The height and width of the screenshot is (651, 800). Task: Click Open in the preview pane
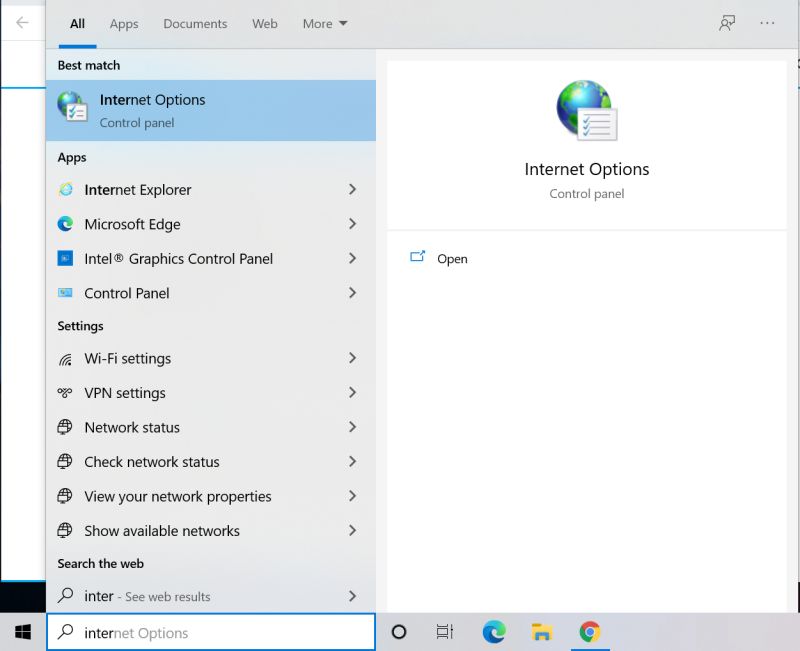tap(452, 259)
